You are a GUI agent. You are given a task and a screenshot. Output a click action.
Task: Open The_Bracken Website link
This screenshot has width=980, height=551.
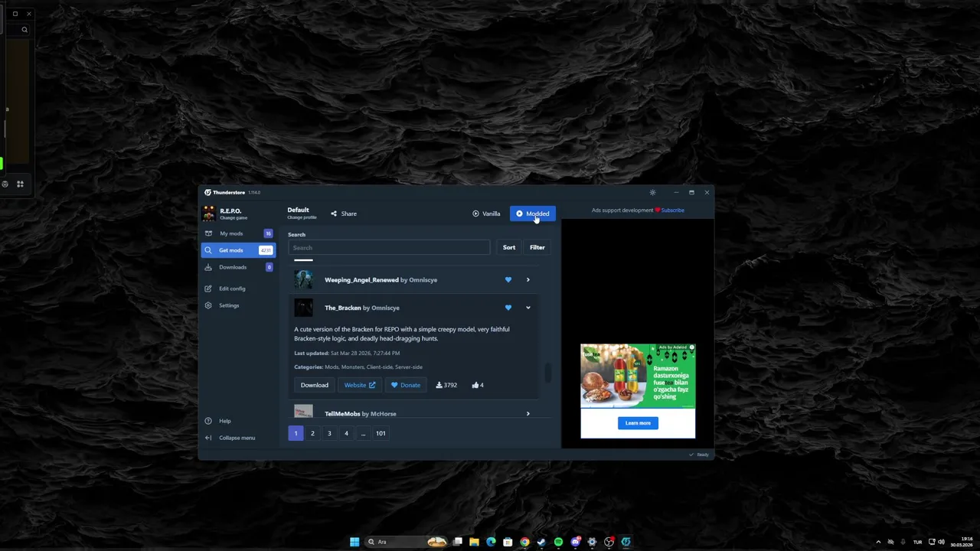click(x=359, y=385)
